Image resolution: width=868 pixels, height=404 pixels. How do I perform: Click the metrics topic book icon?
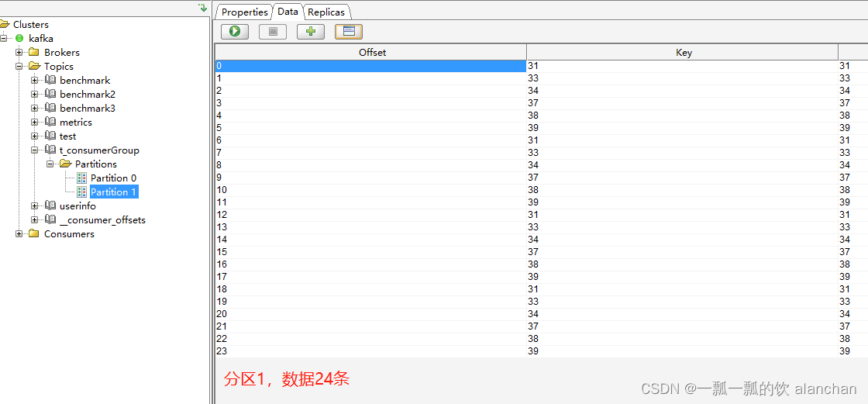[x=50, y=122]
